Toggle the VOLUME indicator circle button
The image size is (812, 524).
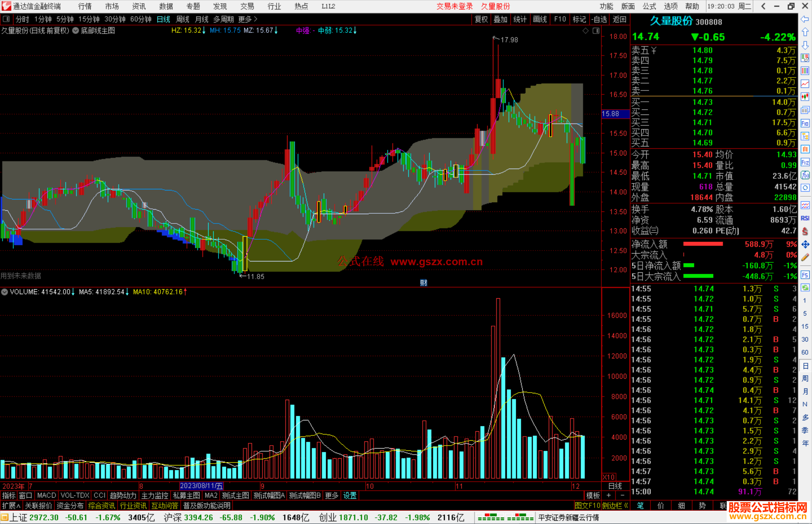5,292
